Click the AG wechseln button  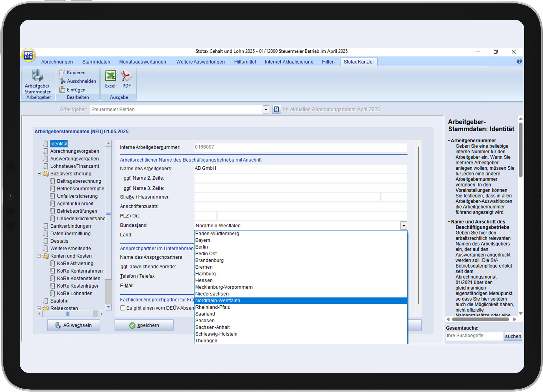coord(74,325)
